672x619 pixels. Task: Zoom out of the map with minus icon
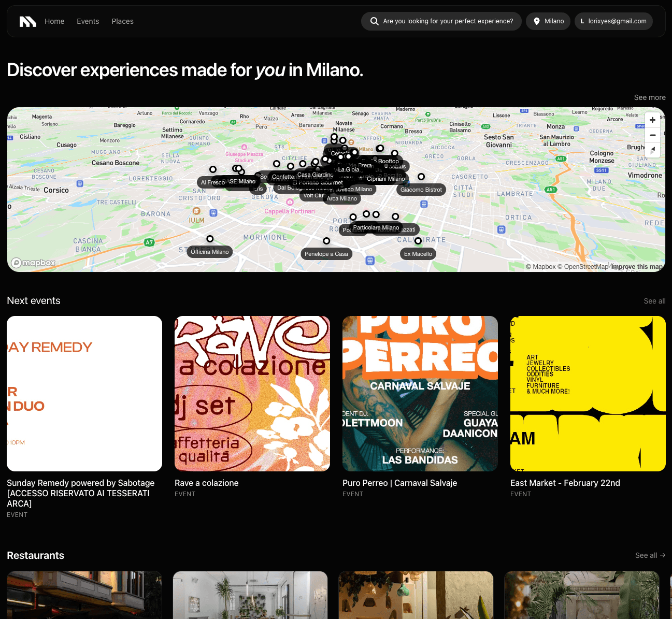tap(652, 135)
